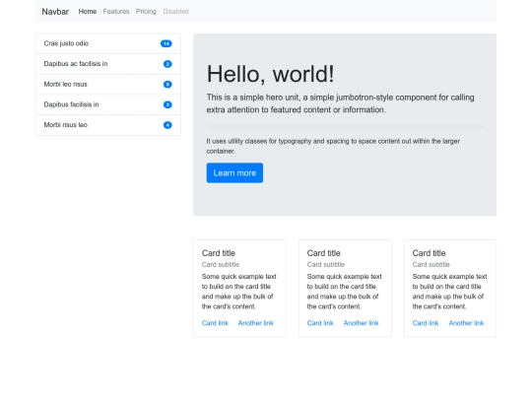Open Card link in the left card
This screenshot has width=532, height=399.
point(215,323)
